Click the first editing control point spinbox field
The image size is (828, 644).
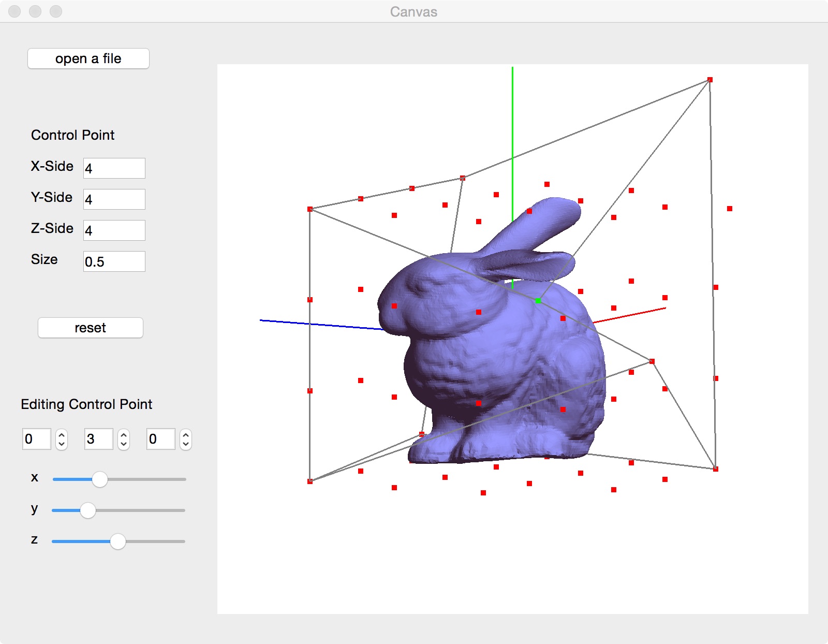point(37,439)
